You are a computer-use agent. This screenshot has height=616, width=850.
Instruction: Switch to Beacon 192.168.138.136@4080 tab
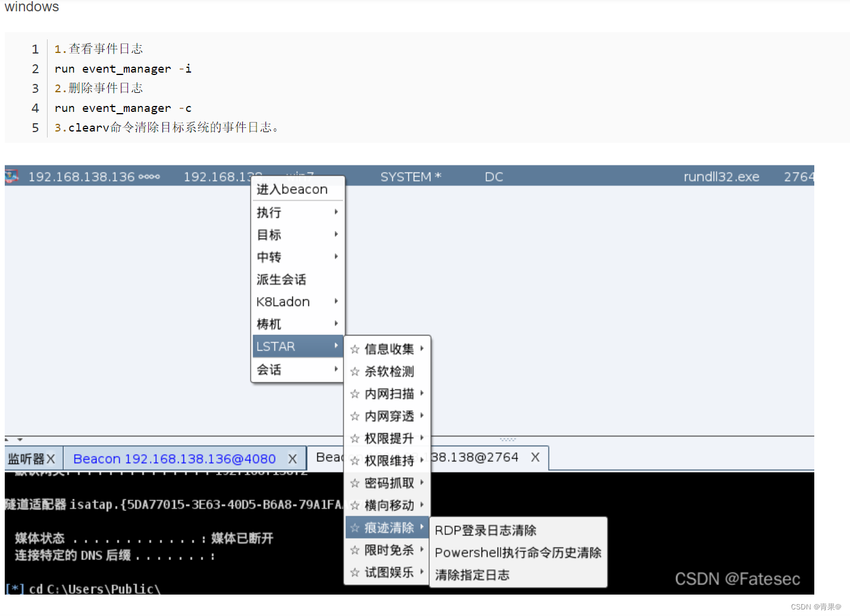tap(174, 459)
